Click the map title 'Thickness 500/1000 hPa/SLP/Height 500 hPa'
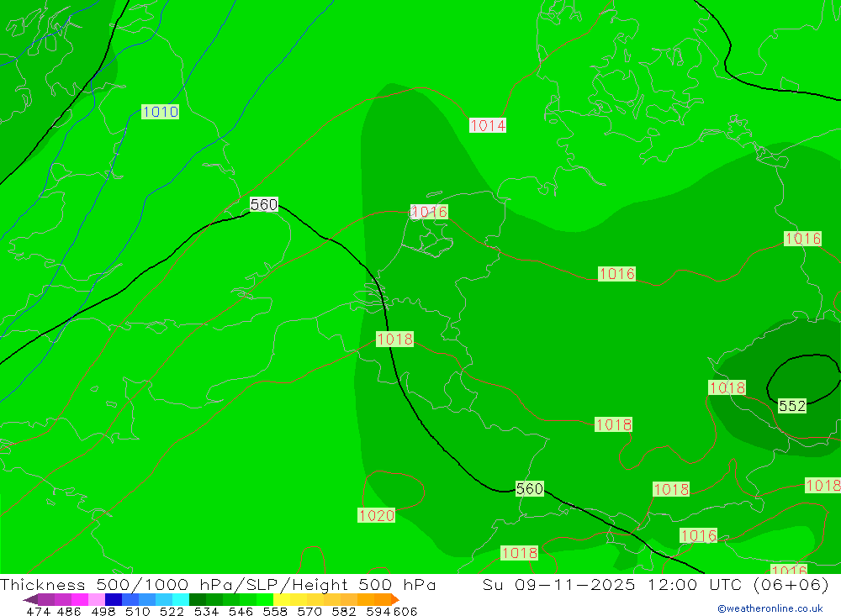Image resolution: width=841 pixels, height=616 pixels. (x=218, y=584)
